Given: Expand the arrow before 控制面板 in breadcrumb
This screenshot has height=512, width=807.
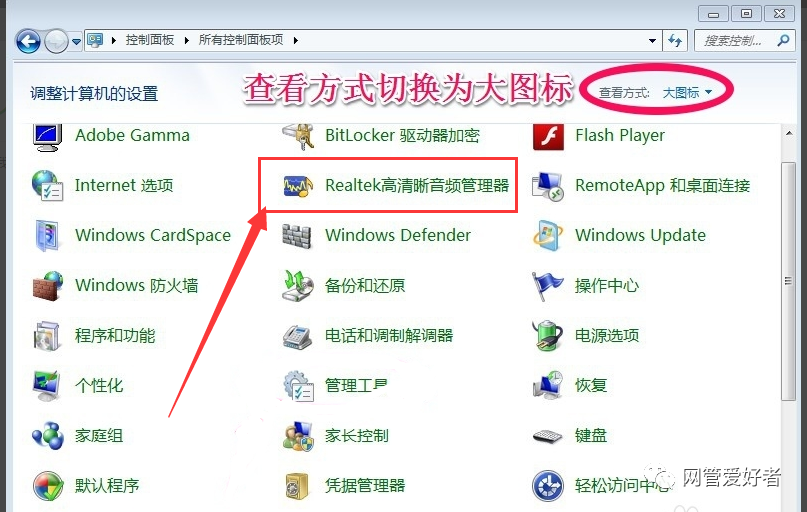Looking at the screenshot, I should [113, 40].
